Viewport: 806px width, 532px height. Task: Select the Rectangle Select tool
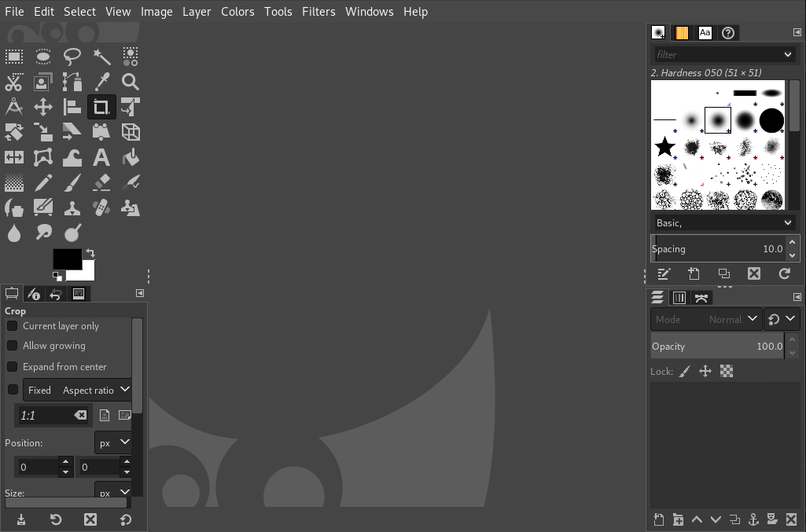[14, 56]
